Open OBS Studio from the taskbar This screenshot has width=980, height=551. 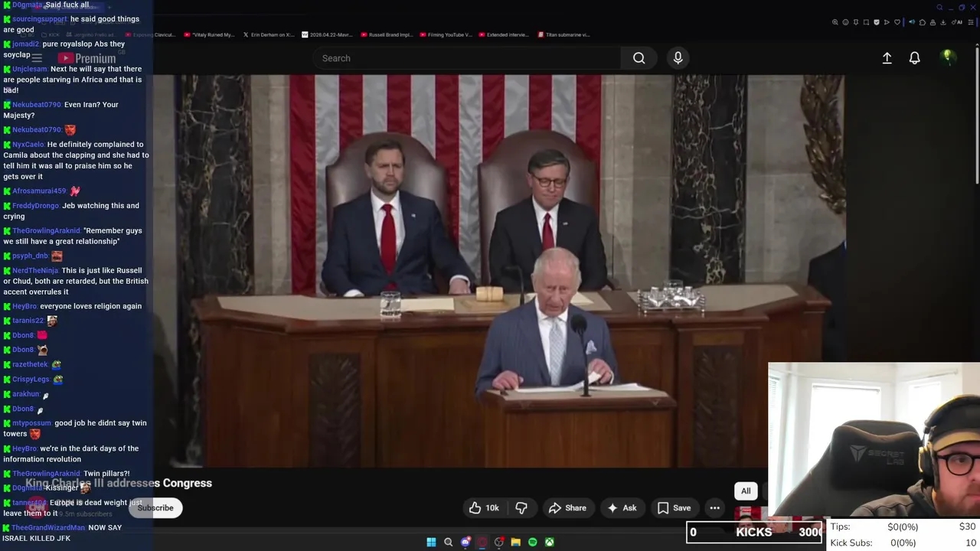(498, 542)
